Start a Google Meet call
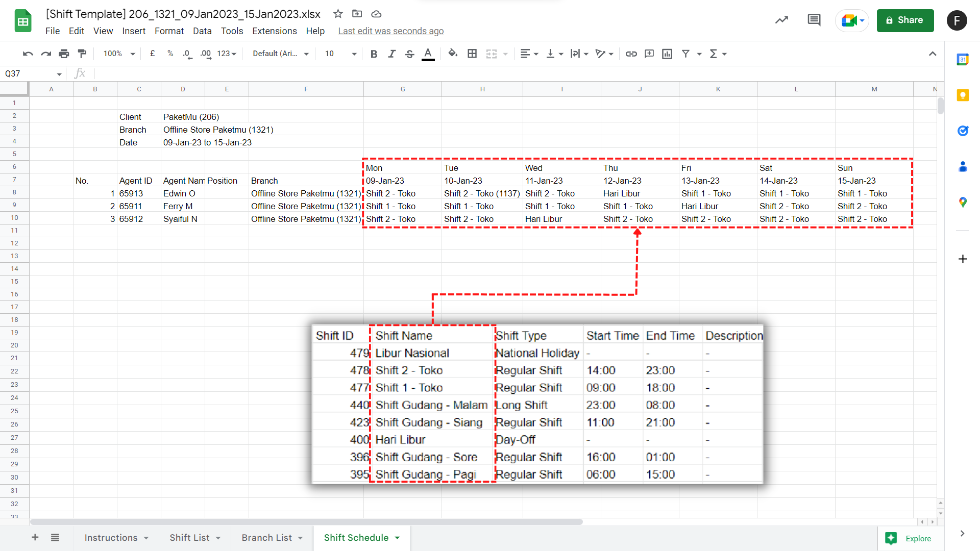 coord(852,20)
